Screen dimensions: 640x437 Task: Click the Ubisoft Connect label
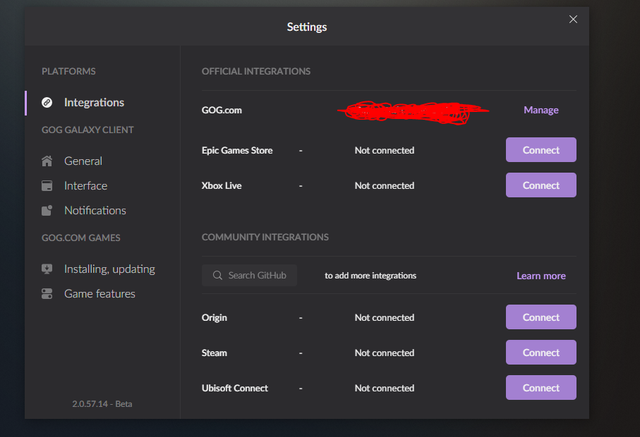tap(235, 388)
